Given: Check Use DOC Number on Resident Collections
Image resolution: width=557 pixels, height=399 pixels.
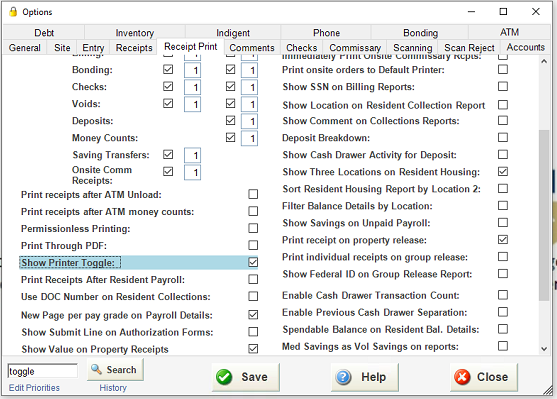Looking at the screenshot, I should (253, 296).
